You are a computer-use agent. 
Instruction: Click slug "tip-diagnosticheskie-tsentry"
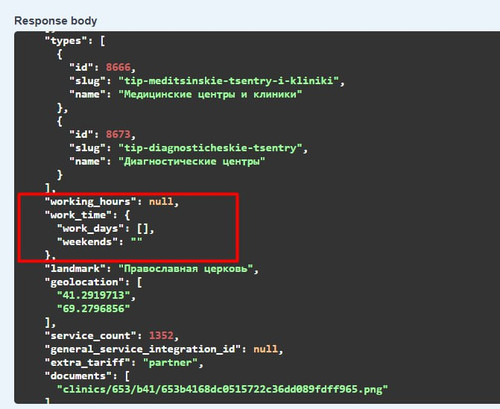pyautogui.click(x=210, y=148)
